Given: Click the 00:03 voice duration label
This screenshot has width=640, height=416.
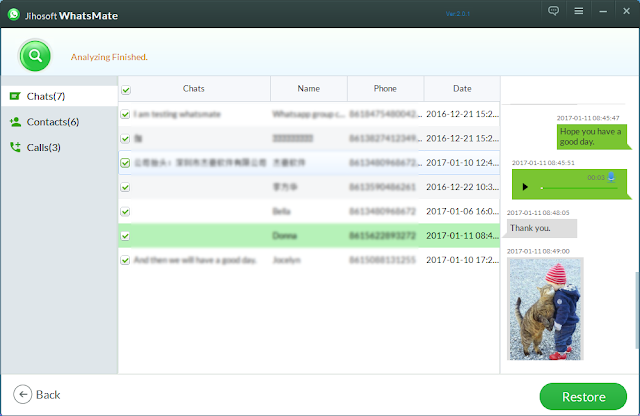Looking at the screenshot, I should (x=596, y=178).
